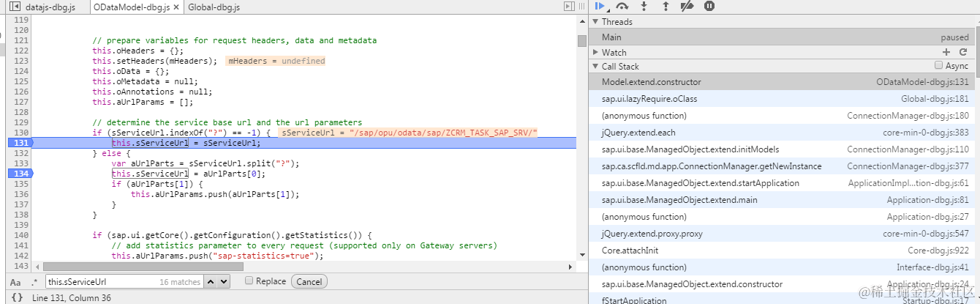Click the 16 matches counter
The width and height of the screenshot is (980, 304).
[180, 282]
